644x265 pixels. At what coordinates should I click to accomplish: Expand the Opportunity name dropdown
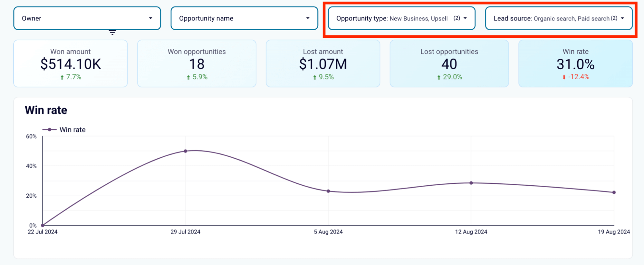(244, 18)
